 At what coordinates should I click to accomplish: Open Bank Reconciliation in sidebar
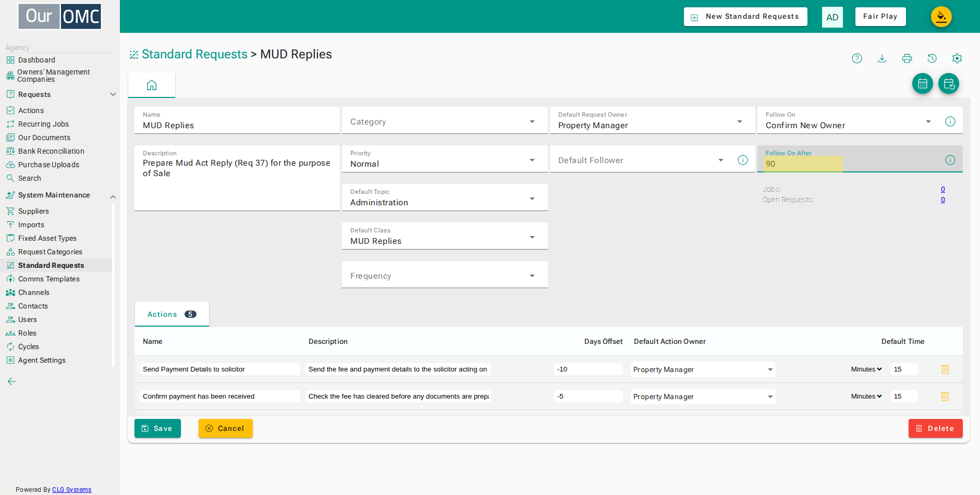pos(51,151)
